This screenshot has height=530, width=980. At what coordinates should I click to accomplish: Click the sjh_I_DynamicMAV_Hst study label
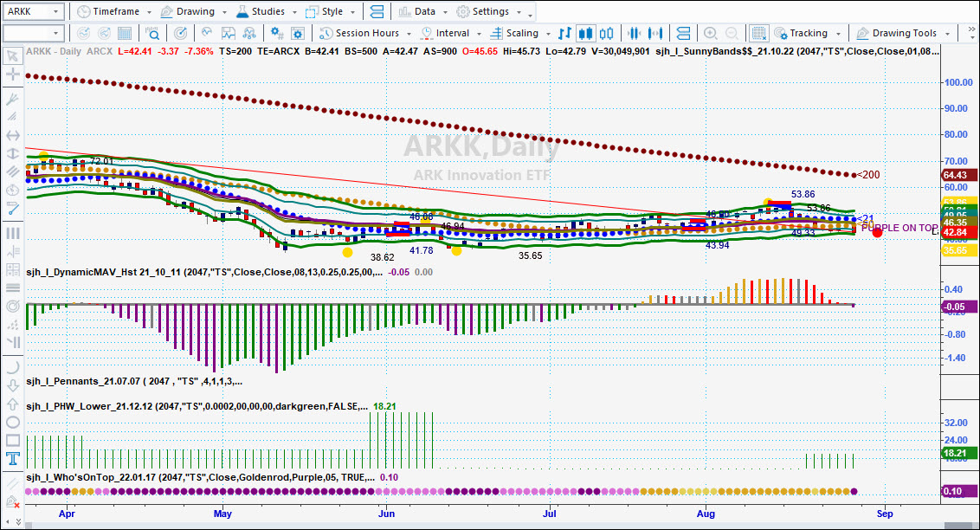pos(203,273)
